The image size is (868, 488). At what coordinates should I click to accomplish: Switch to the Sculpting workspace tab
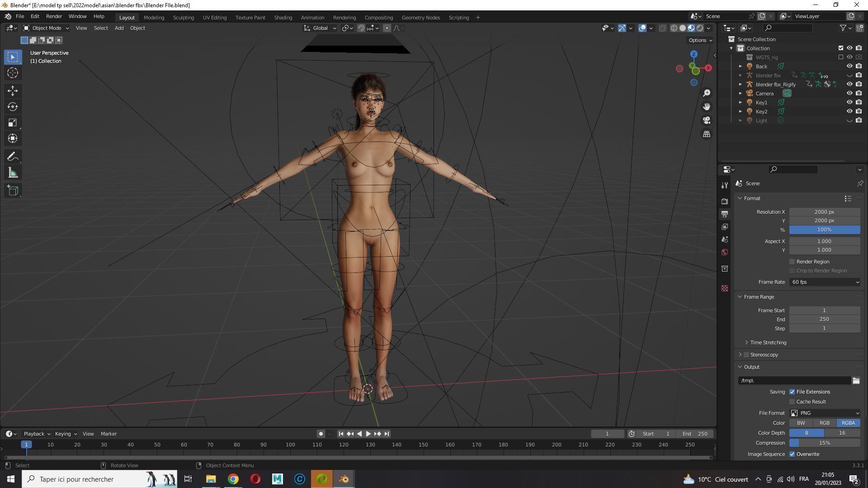click(x=183, y=17)
